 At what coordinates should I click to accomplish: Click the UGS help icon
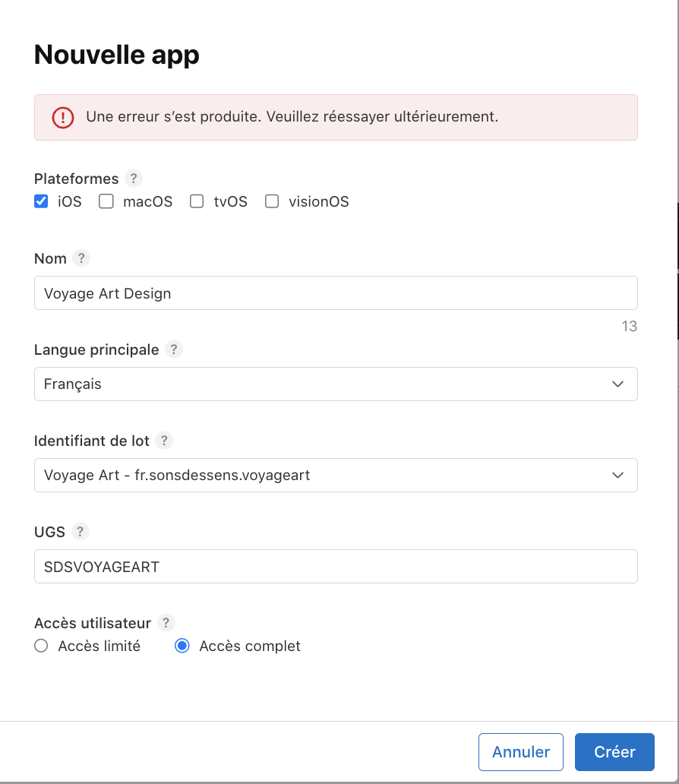[81, 532]
